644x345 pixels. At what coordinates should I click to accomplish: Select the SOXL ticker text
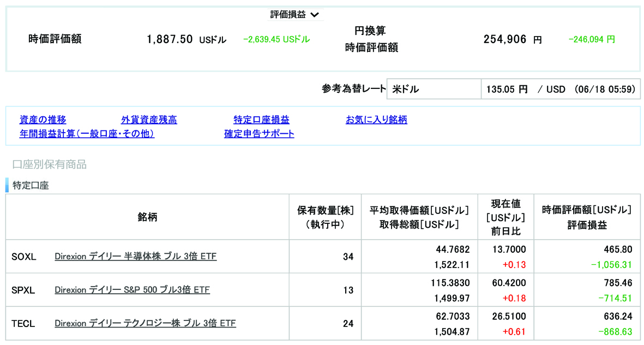(24, 257)
